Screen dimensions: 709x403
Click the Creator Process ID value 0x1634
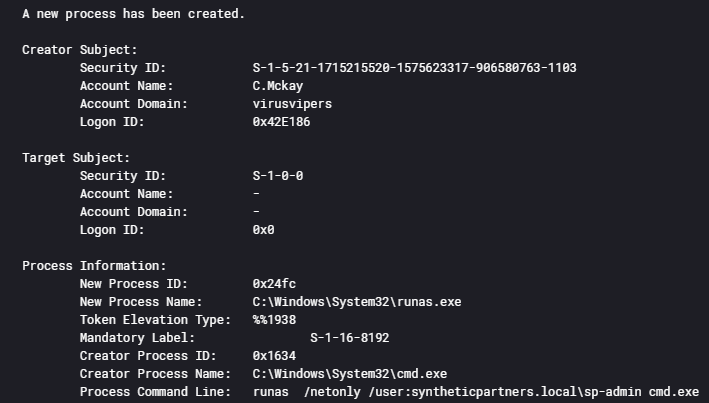pyautogui.click(x=274, y=356)
